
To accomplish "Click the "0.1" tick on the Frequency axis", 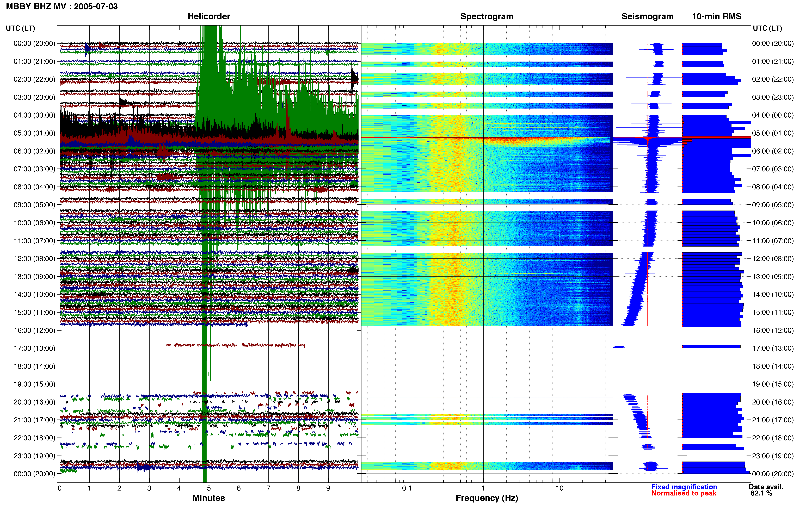I will pyautogui.click(x=407, y=488).
